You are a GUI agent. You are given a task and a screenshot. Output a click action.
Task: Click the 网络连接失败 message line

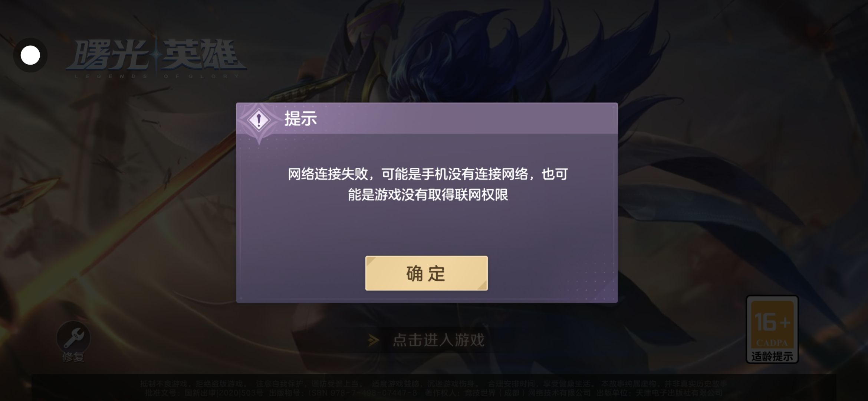click(x=428, y=174)
